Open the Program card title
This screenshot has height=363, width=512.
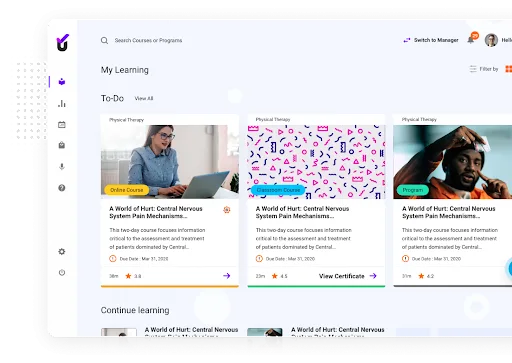(449, 212)
